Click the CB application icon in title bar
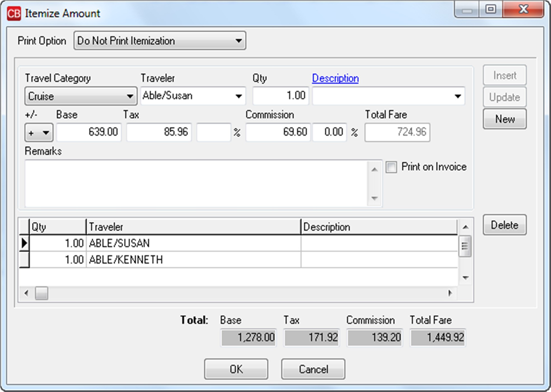 [14, 13]
